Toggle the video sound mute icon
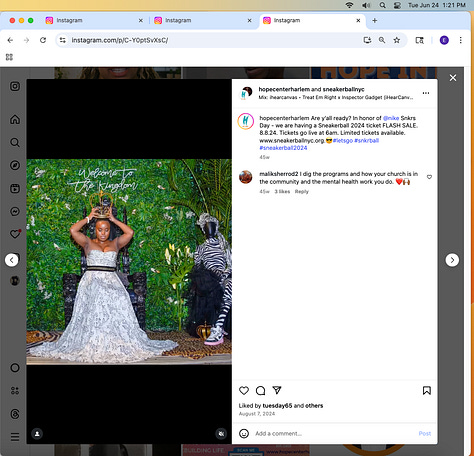The height and width of the screenshot is (456, 474). [x=221, y=433]
